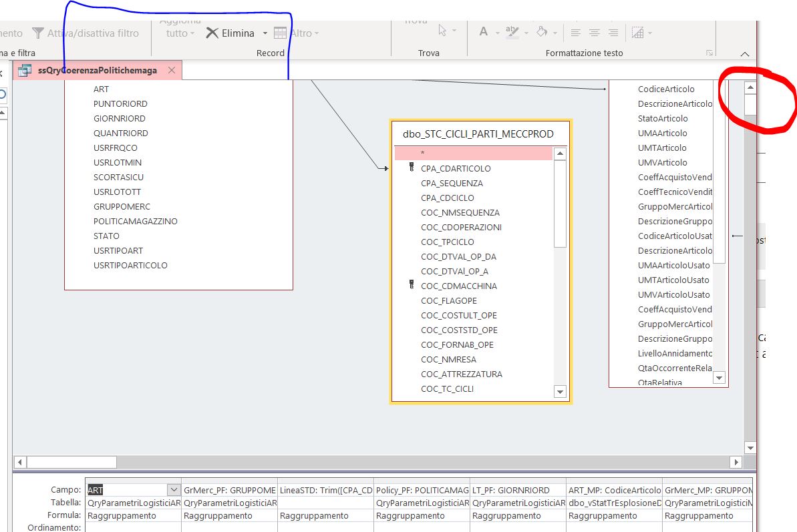The width and height of the screenshot is (797, 532).
Task: Click the gridlines icon
Action: click(637, 33)
